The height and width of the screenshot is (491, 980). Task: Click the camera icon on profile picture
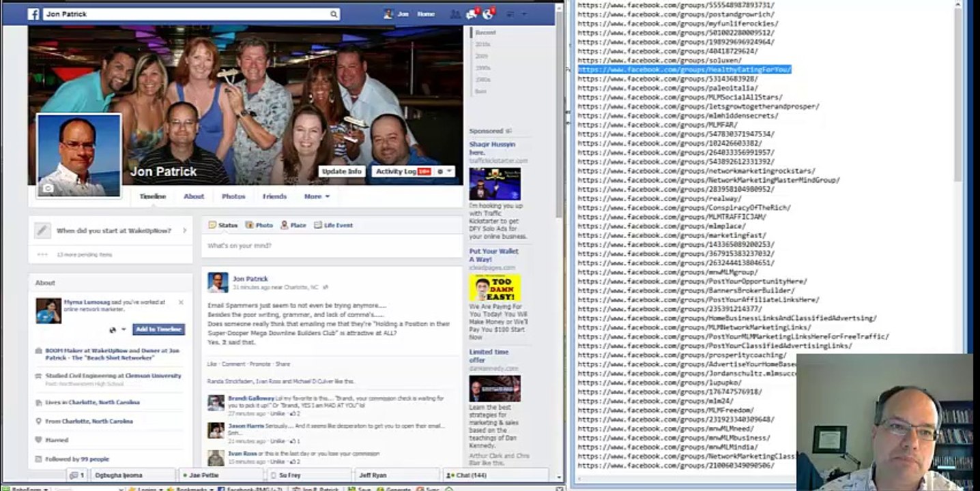click(x=48, y=188)
